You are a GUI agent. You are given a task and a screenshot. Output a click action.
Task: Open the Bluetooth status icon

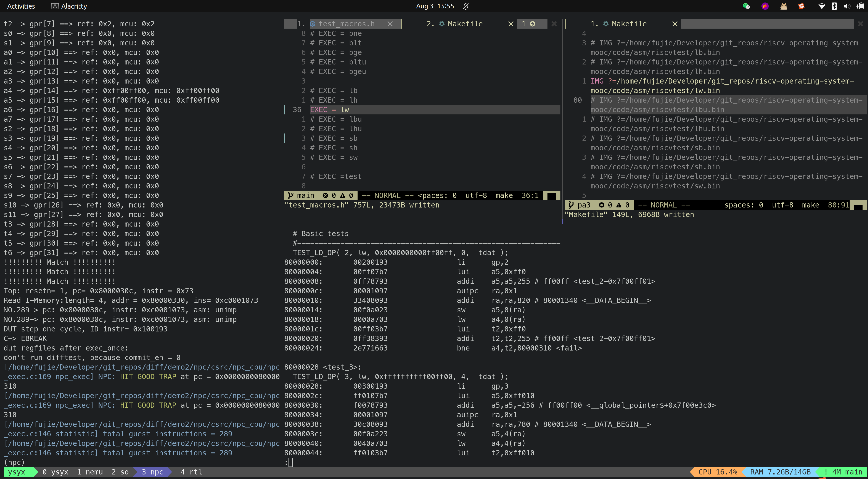(x=834, y=6)
